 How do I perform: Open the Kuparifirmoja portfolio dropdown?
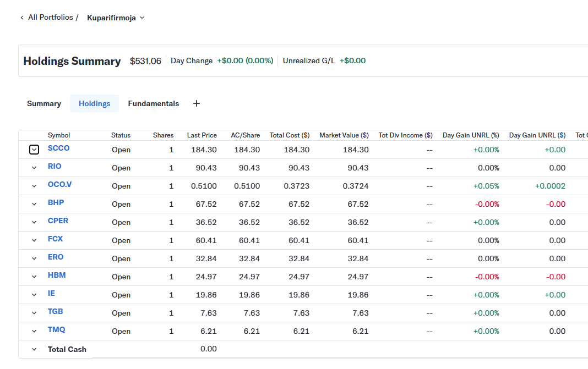click(116, 18)
